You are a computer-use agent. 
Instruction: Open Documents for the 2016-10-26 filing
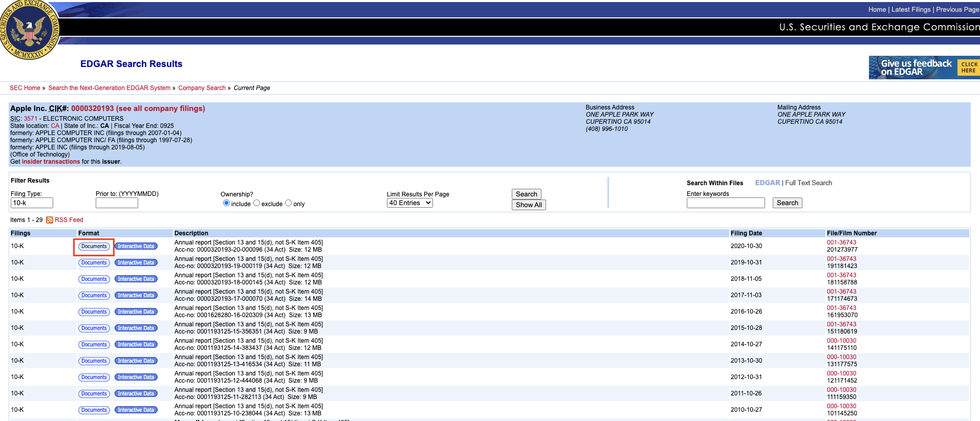(x=94, y=312)
